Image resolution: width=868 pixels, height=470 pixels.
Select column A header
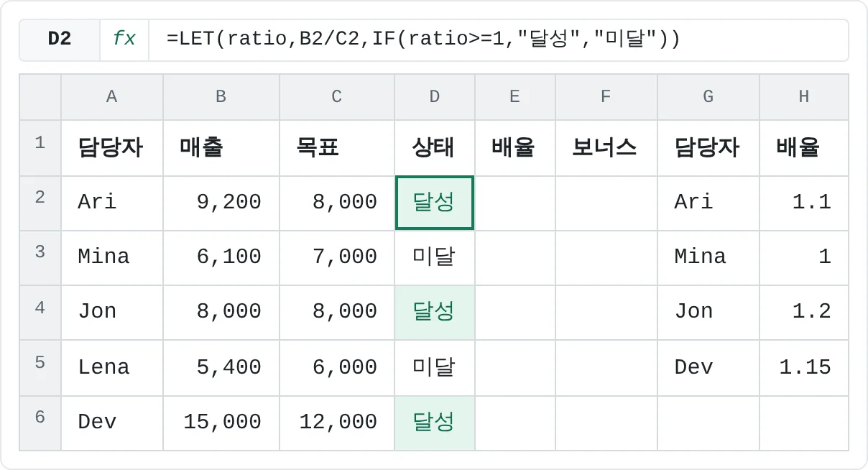click(112, 97)
